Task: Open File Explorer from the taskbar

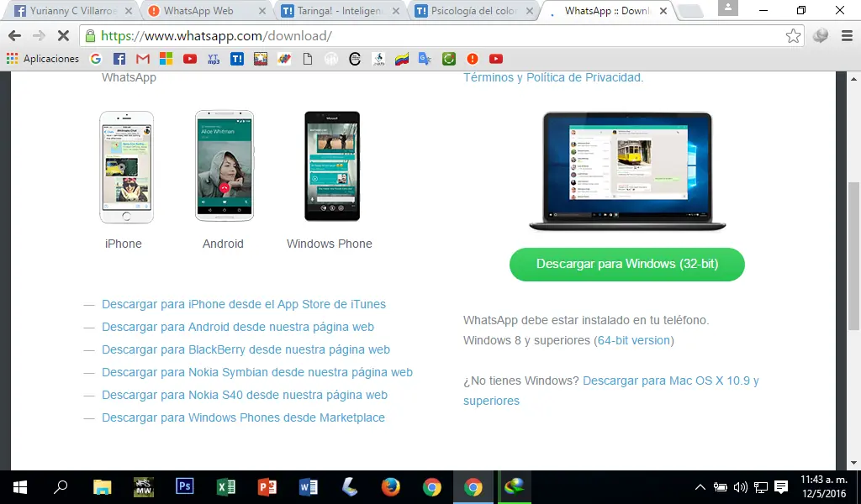Action: 102,487
